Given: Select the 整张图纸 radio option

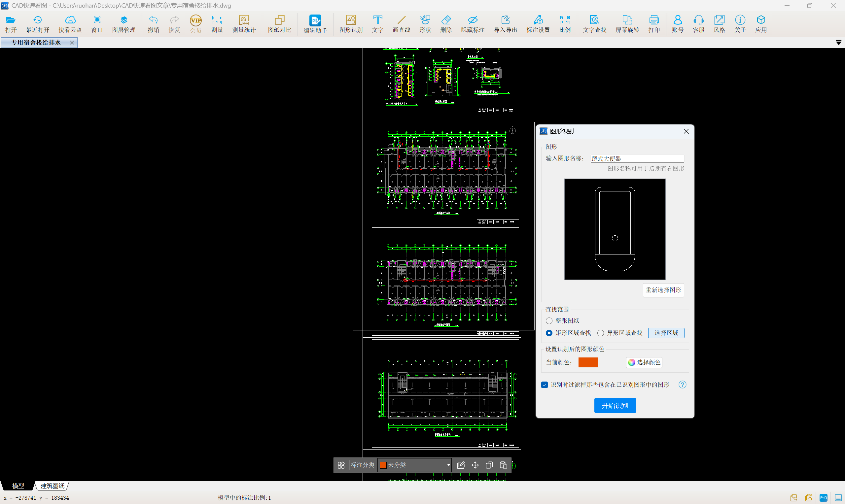Looking at the screenshot, I should tap(549, 320).
